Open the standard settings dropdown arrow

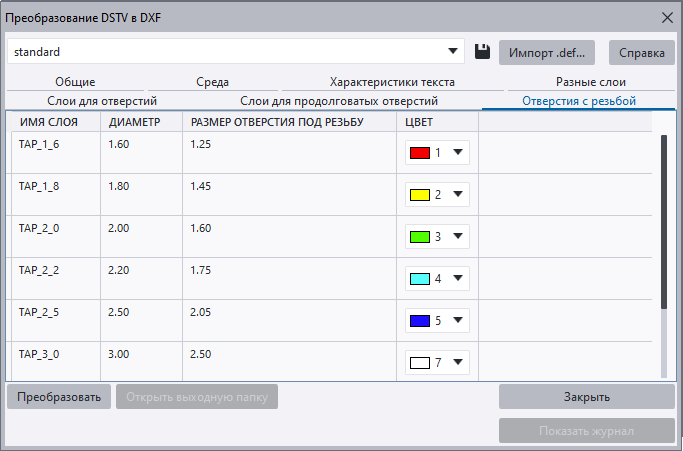(x=453, y=51)
